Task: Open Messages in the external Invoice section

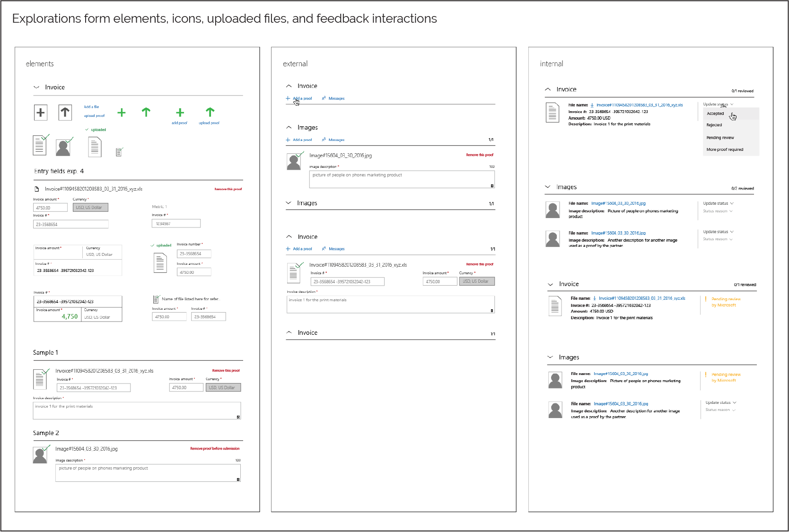Action: [336, 98]
